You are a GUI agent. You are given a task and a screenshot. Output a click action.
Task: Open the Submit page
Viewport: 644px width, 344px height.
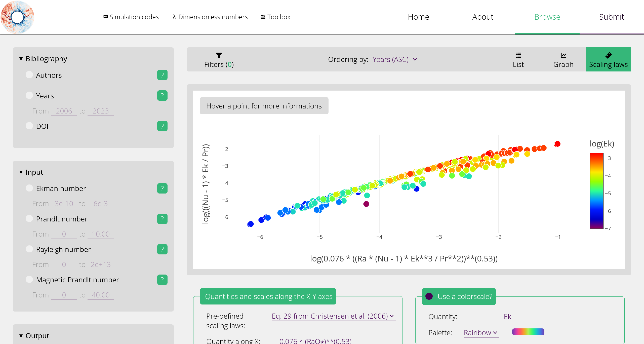(x=612, y=17)
